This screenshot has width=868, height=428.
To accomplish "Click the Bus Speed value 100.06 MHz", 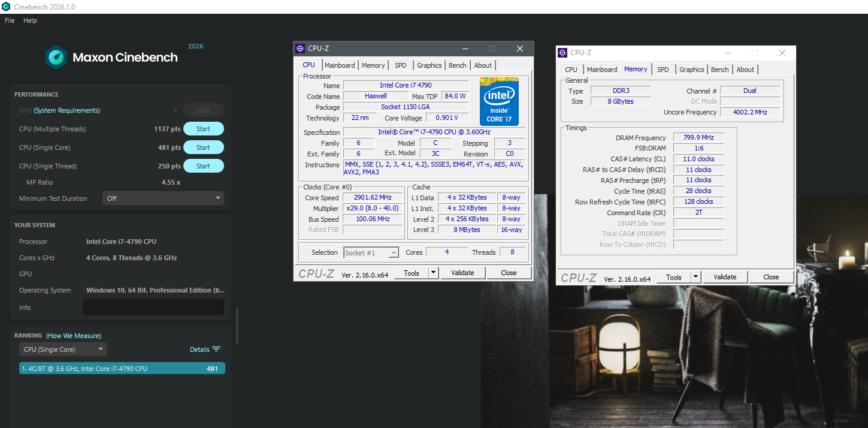I will pos(373,219).
